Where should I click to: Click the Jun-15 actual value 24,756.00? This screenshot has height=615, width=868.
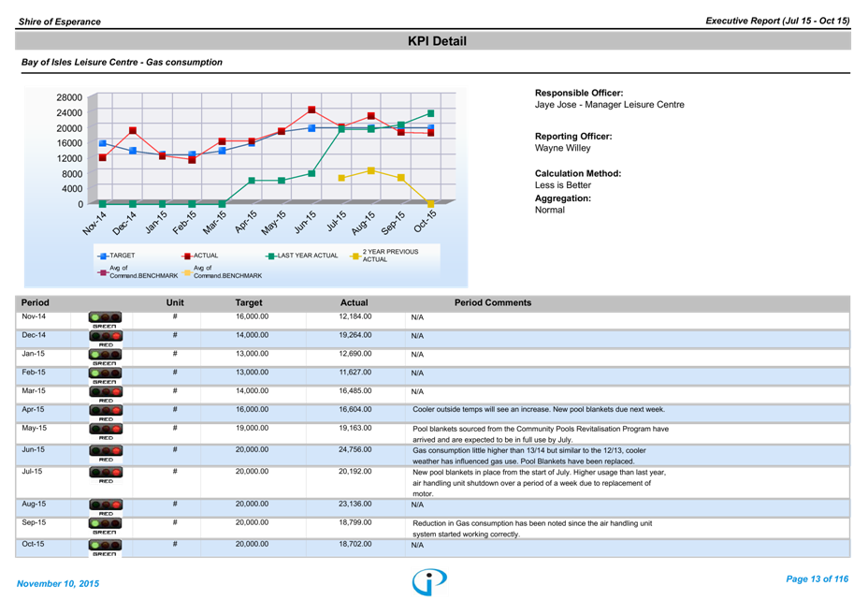354,450
